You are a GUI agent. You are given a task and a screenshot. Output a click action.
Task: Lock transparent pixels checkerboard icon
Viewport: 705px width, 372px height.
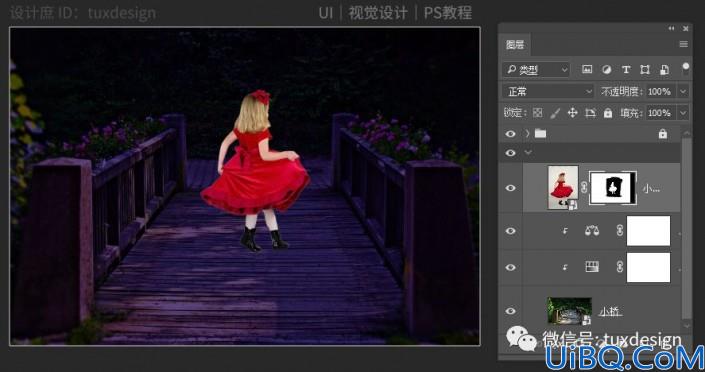coord(537,113)
